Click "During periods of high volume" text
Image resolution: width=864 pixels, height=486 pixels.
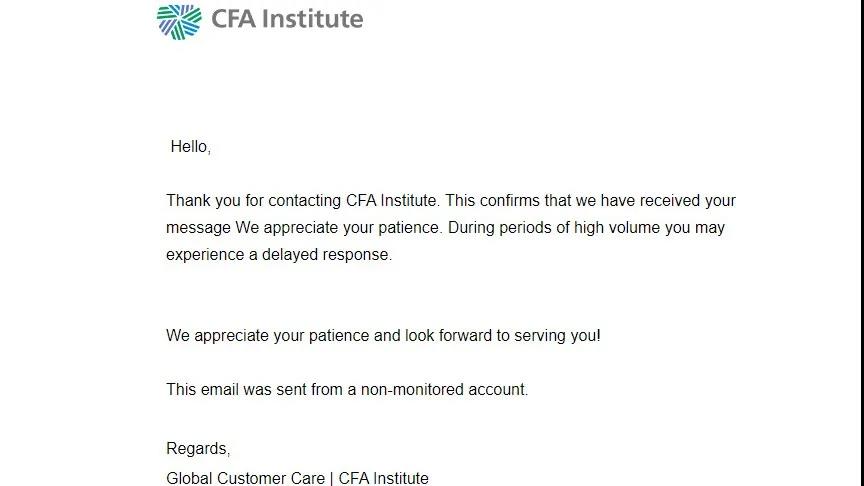[554, 228]
